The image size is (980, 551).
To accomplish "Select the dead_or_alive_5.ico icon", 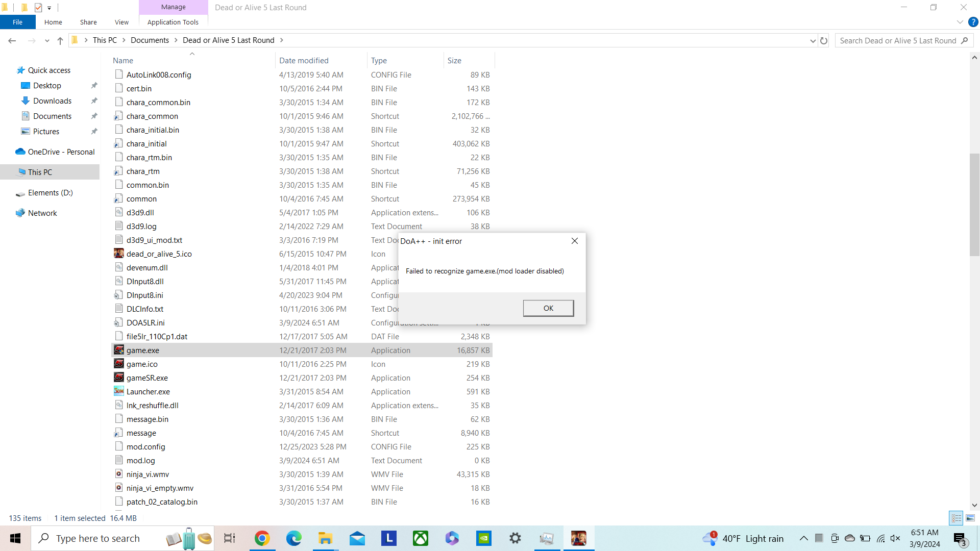I will pyautogui.click(x=119, y=254).
